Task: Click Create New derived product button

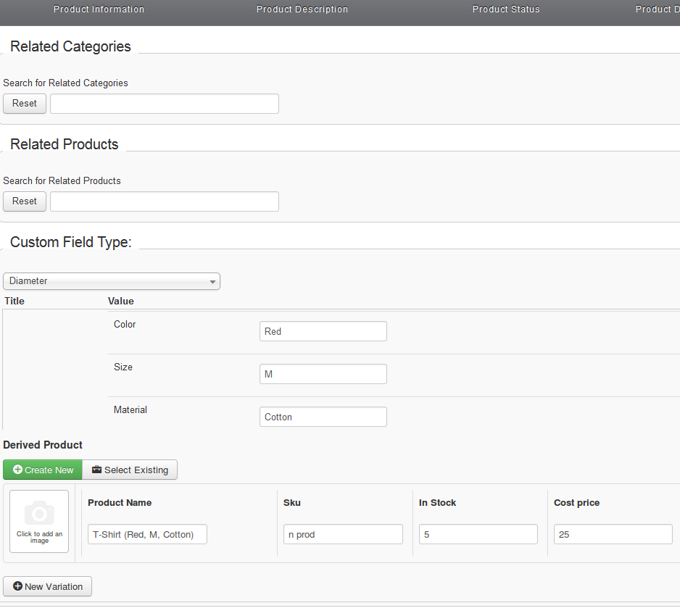Action: [43, 470]
